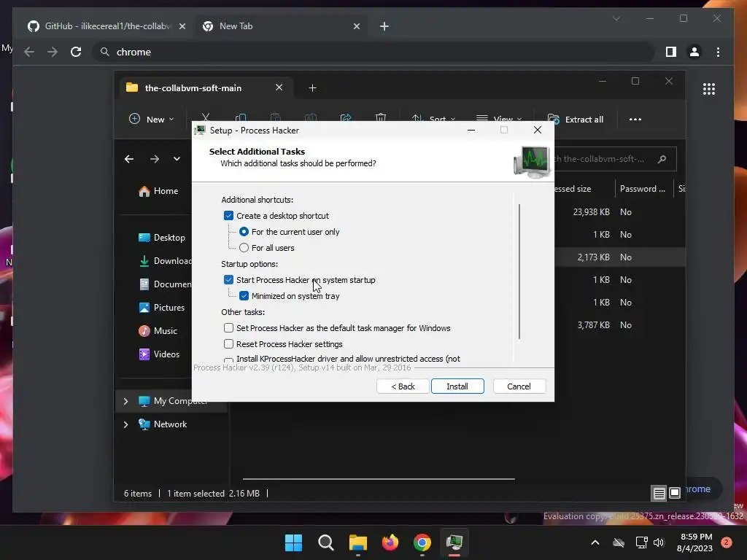Open taskbar Search
The height and width of the screenshot is (560, 747).
[326, 542]
